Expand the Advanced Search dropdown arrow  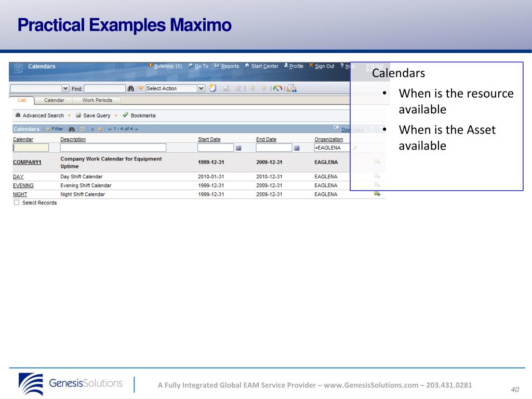(69, 116)
